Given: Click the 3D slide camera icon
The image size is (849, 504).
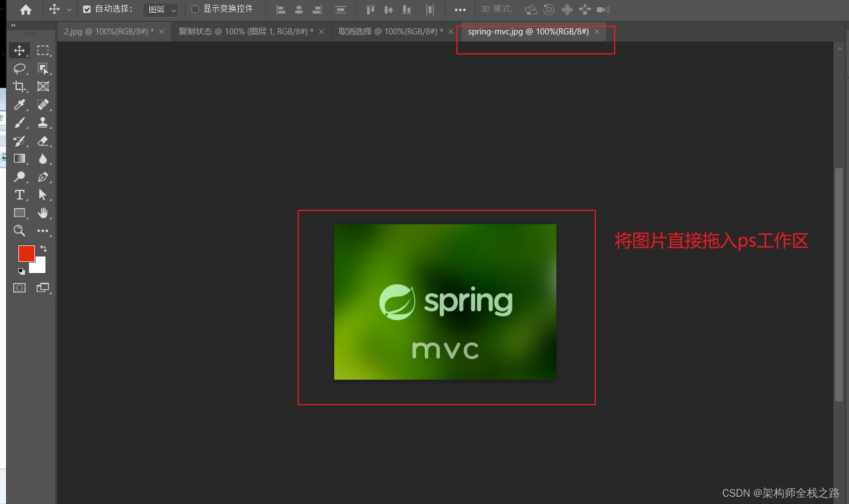Looking at the screenshot, I should pyautogui.click(x=585, y=9).
